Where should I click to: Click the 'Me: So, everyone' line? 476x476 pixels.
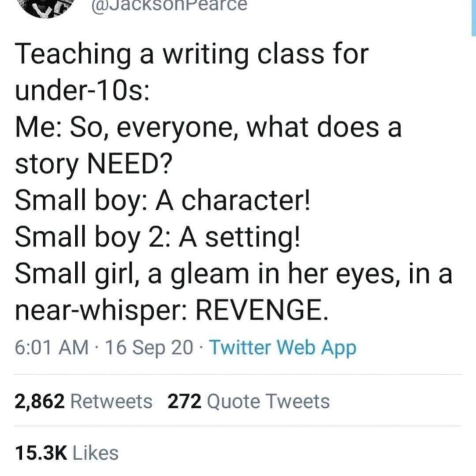click(x=208, y=129)
